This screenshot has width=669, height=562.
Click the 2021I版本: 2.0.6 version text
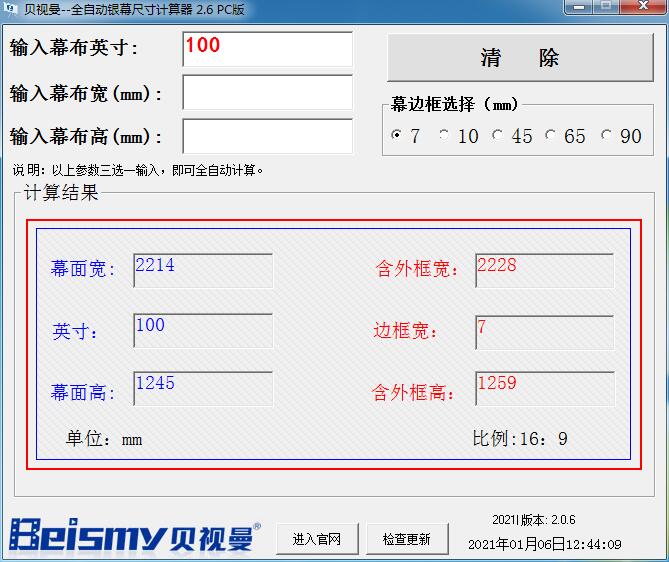click(533, 520)
